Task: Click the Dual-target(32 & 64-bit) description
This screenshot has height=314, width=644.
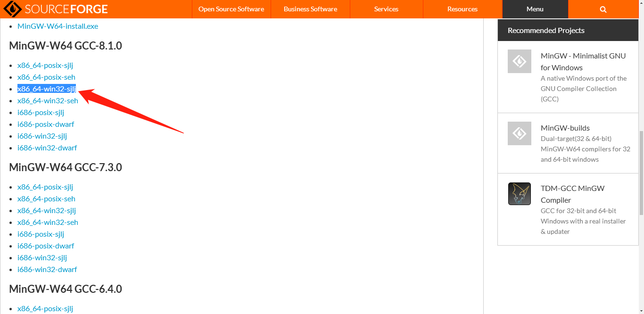Action: [x=586, y=149]
